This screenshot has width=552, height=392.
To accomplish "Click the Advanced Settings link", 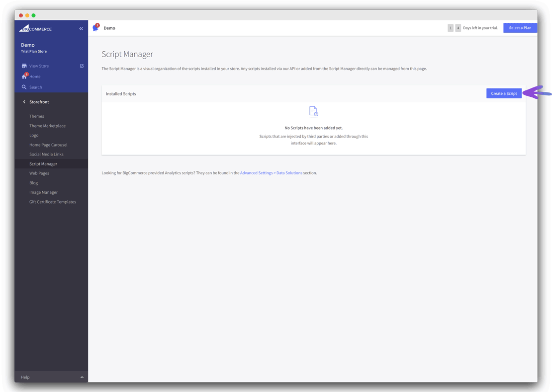I will pos(256,172).
